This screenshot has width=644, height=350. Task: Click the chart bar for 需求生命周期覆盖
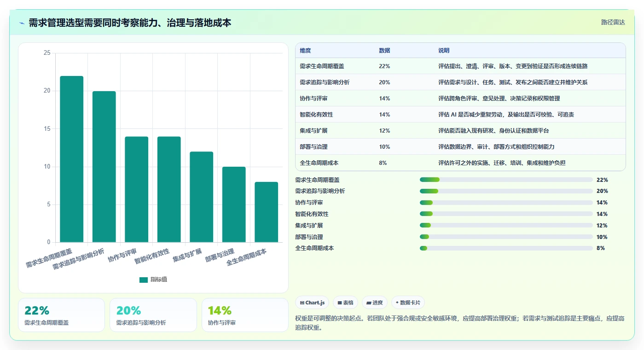pos(72,159)
